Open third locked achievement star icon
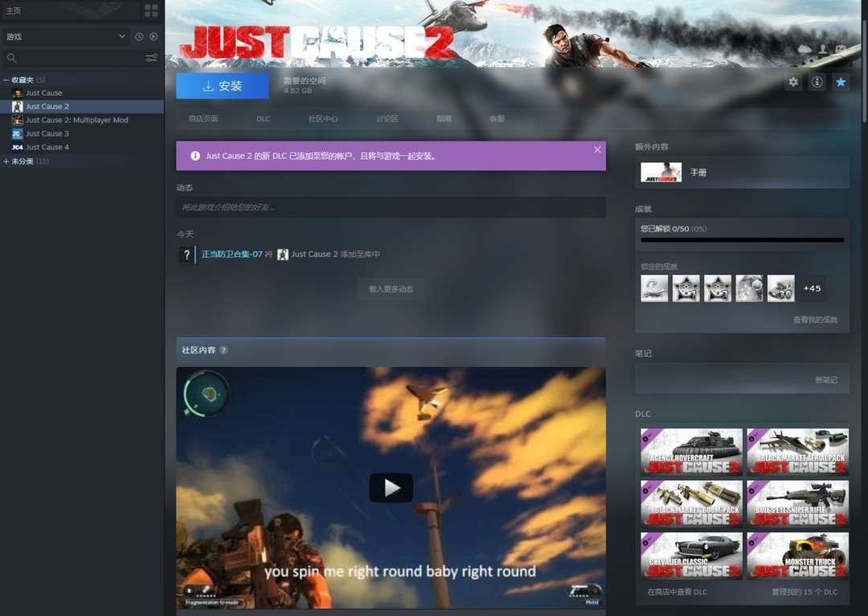Image resolution: width=868 pixels, height=616 pixels. [x=718, y=288]
